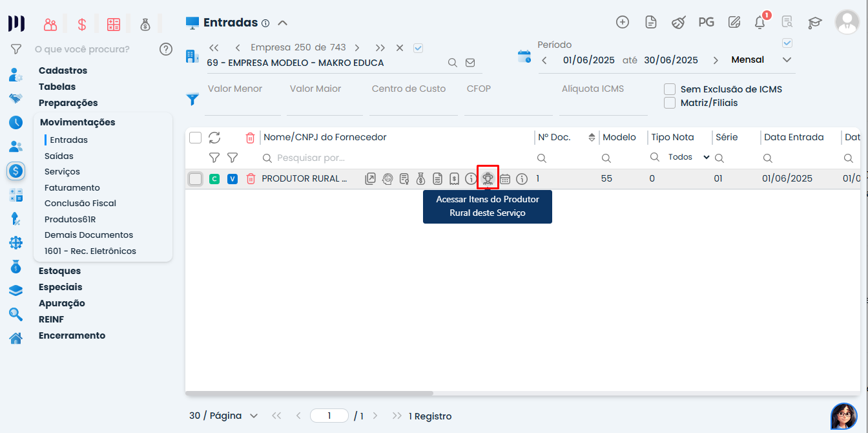Open the assistant avatar at bottom right

click(843, 416)
